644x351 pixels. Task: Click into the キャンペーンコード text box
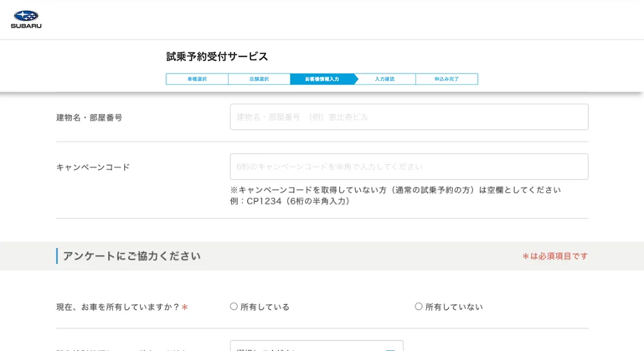click(409, 167)
